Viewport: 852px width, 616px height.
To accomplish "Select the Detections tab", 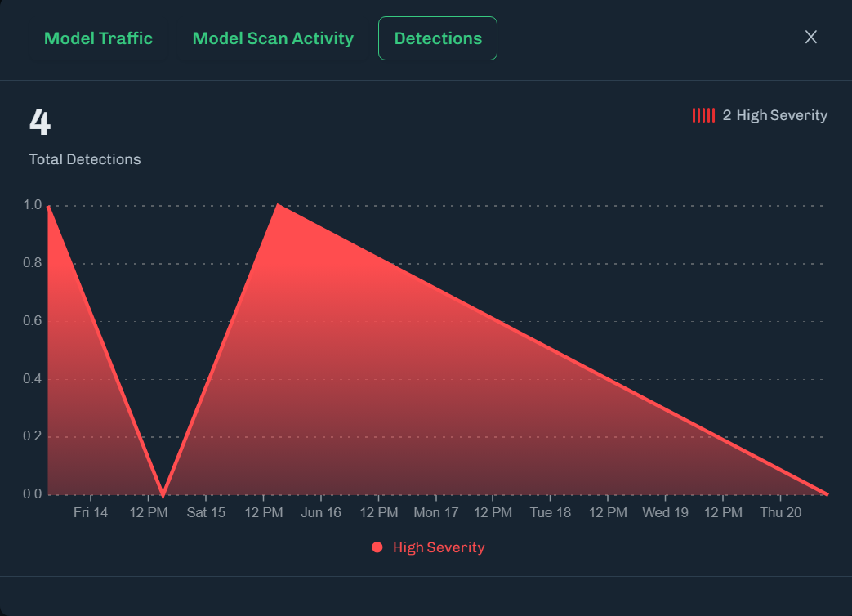I will 438,38.
